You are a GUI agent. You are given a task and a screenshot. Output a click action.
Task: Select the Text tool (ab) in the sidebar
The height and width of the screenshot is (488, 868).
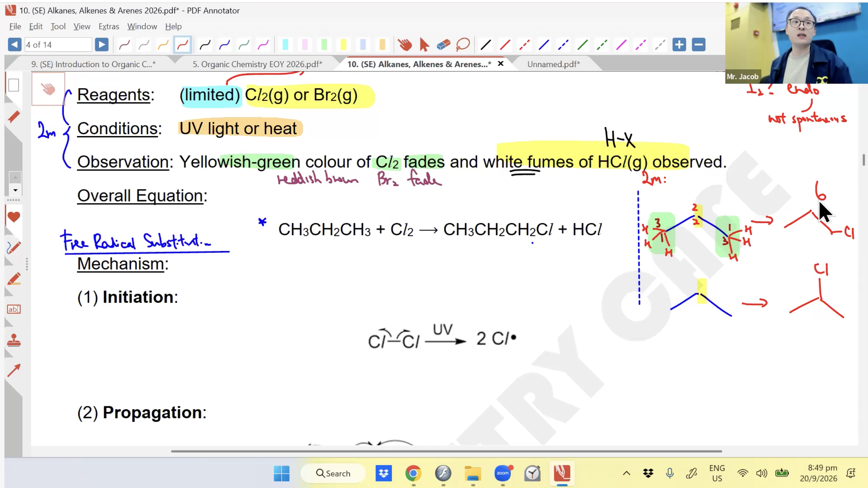point(14,309)
